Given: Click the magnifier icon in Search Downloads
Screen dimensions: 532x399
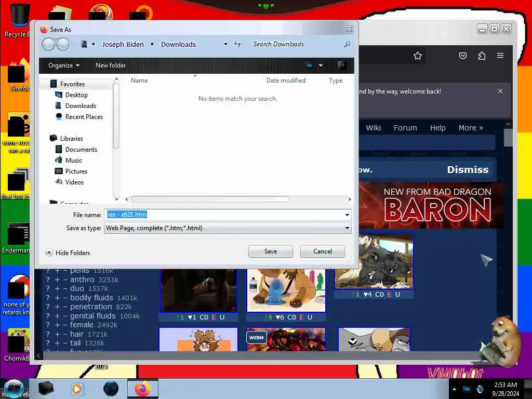Looking at the screenshot, I should tap(347, 45).
